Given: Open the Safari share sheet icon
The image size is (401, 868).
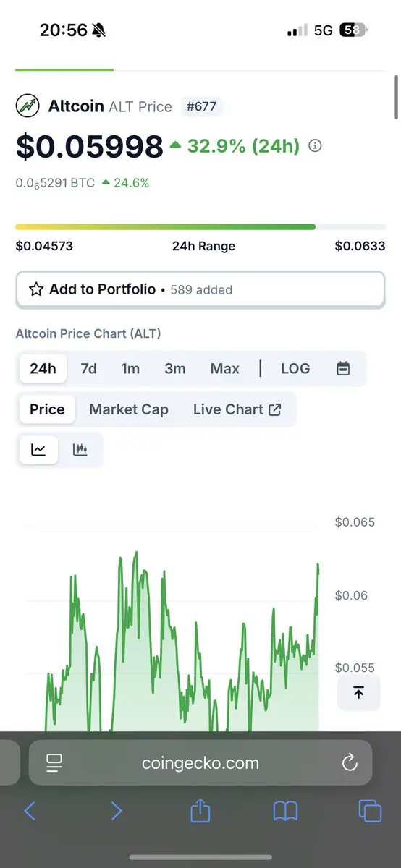Looking at the screenshot, I should click(200, 810).
